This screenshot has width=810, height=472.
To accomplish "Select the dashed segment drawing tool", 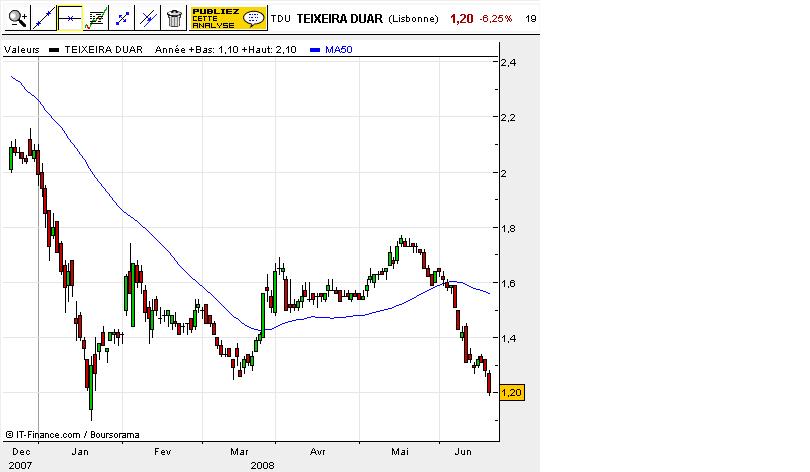I will click(122, 19).
